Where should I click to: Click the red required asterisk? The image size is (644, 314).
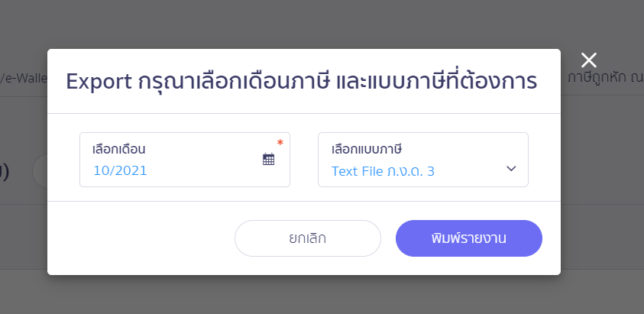[x=280, y=143]
